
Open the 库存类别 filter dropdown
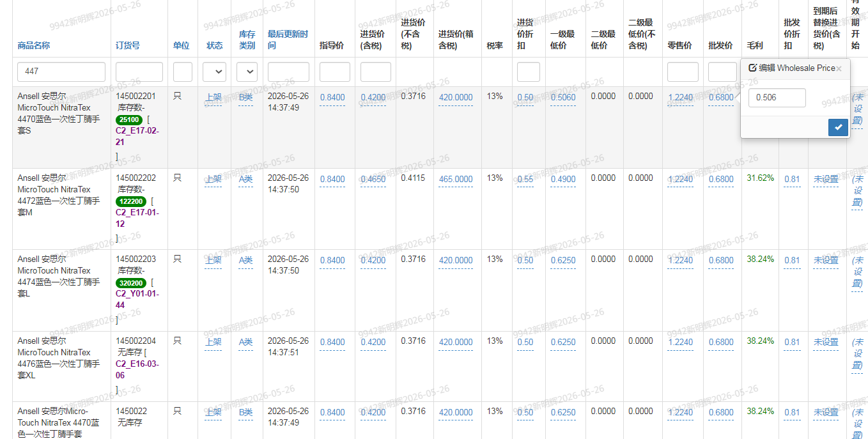pyautogui.click(x=247, y=72)
